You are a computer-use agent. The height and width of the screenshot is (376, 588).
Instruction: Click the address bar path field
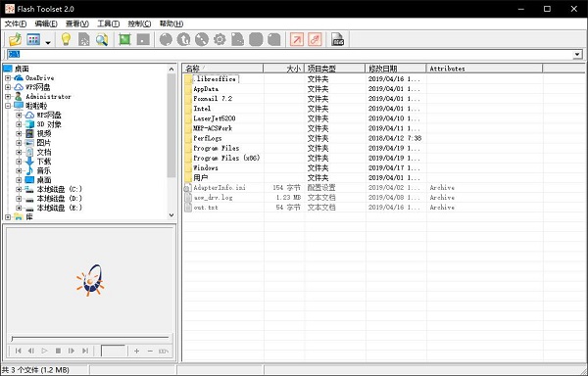click(289, 55)
